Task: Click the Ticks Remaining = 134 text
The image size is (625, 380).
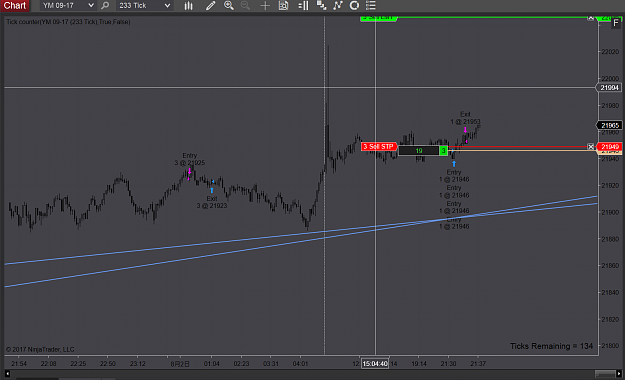Action: coord(551,346)
